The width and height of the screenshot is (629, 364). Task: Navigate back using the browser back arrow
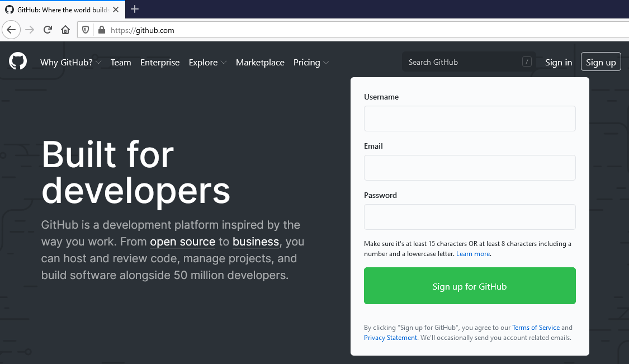click(x=11, y=30)
